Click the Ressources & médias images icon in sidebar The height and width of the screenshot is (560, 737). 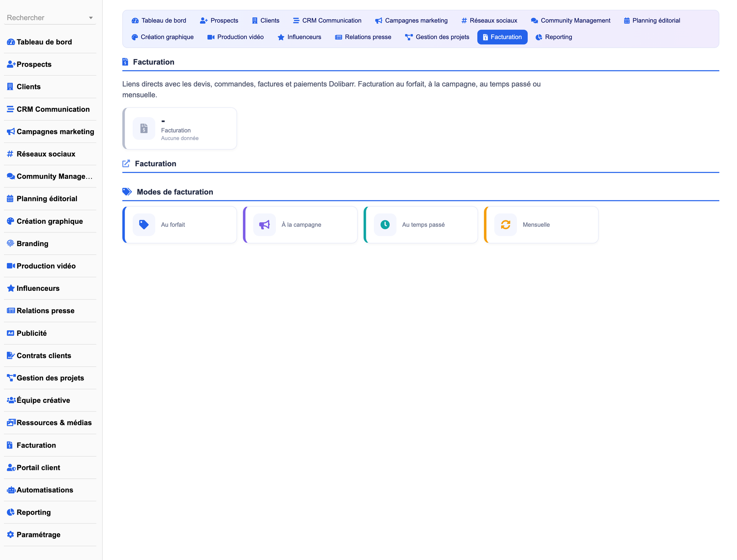click(x=11, y=423)
